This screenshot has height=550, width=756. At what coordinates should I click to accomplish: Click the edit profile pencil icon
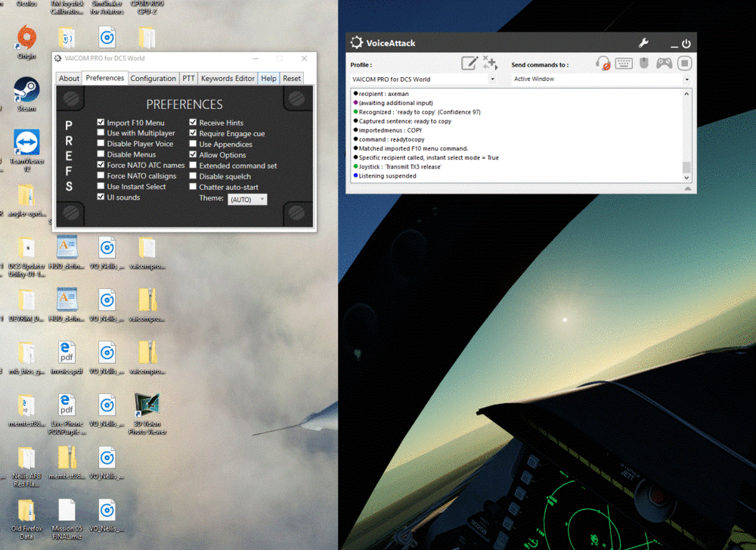point(469,64)
